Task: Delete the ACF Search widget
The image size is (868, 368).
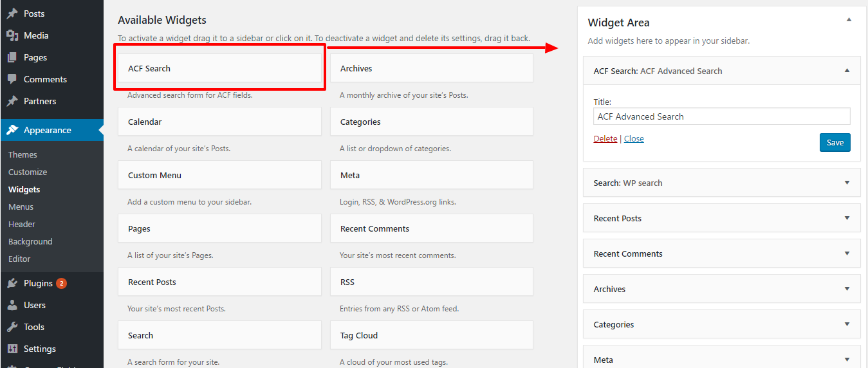Action: (605, 138)
